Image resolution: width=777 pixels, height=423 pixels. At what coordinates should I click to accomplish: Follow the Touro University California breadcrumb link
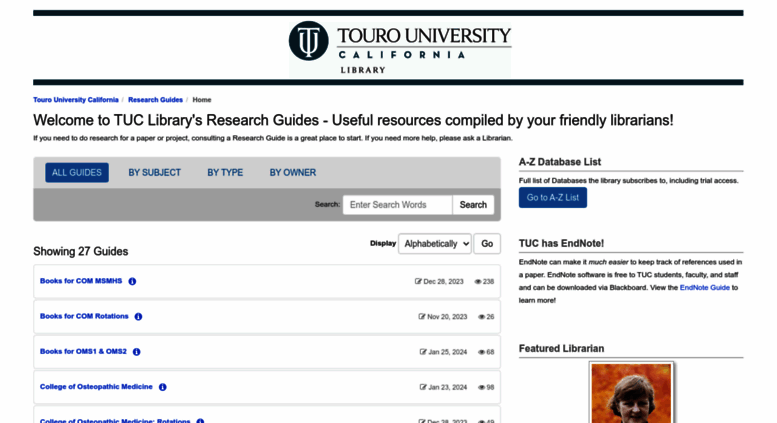tap(76, 100)
